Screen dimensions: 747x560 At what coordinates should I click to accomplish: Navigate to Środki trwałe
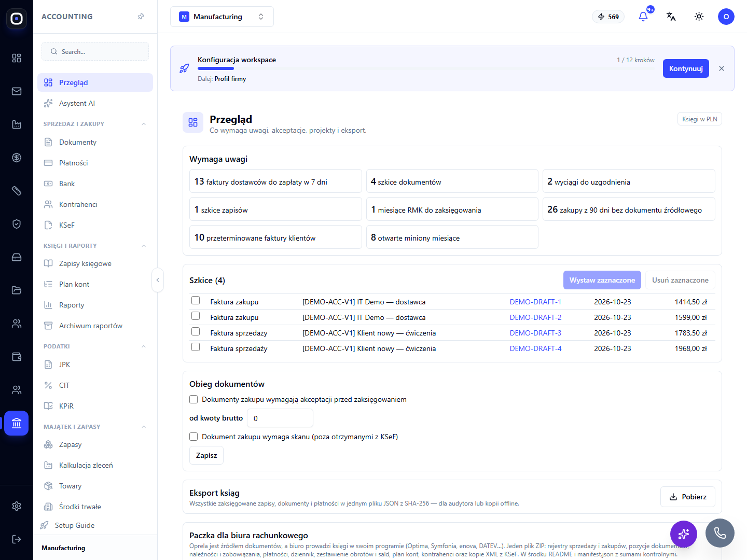click(95, 507)
